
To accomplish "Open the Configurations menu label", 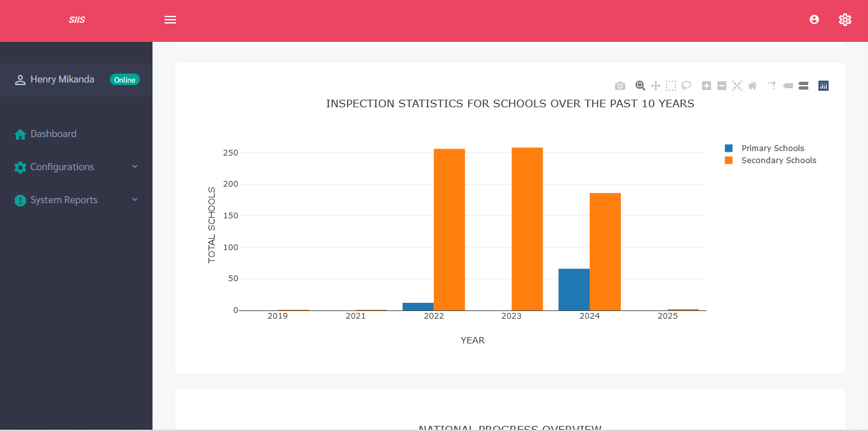I will (x=62, y=167).
